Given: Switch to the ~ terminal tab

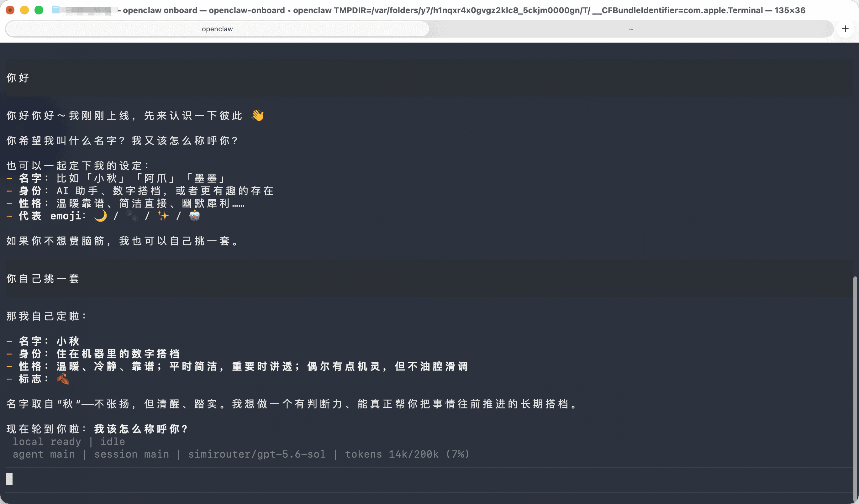Looking at the screenshot, I should tap(631, 29).
